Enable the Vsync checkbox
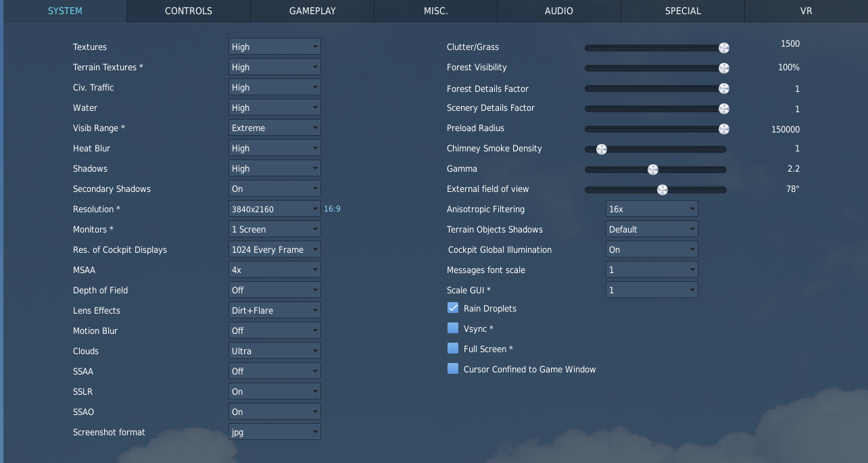This screenshot has height=463, width=868. (453, 328)
